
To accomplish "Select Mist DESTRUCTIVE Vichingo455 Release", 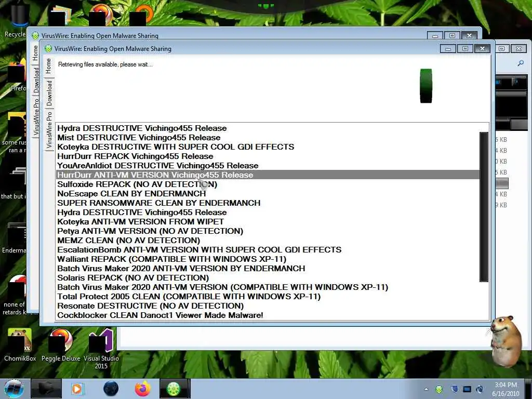I will [268, 137].
